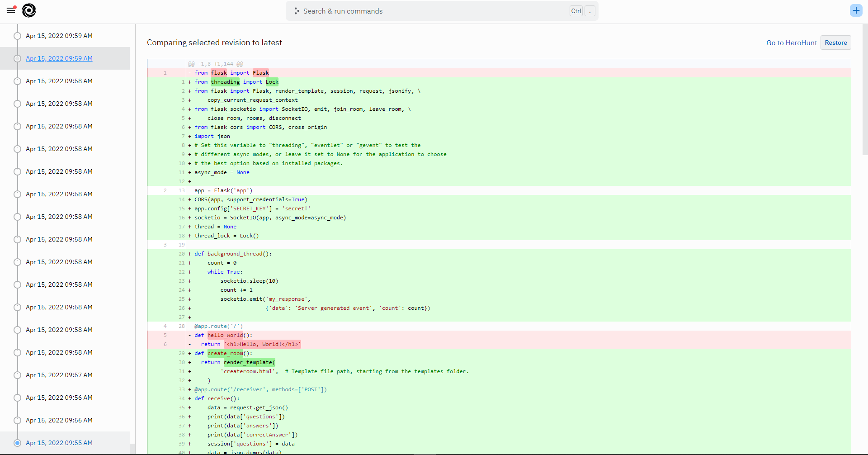Click the line 'copy_current_request_context'
868x455 pixels.
[499, 100]
